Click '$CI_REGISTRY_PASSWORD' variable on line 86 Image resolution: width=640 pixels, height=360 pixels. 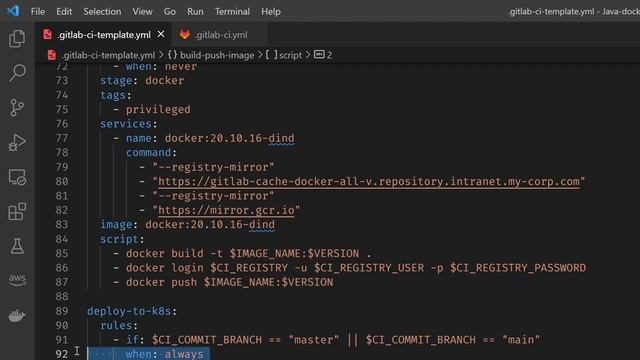point(518,268)
